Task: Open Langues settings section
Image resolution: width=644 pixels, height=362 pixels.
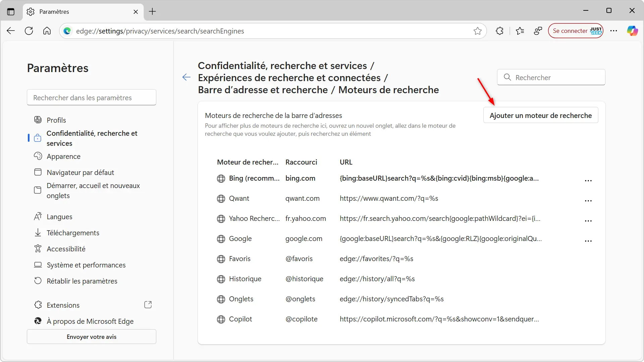Action: [x=59, y=217]
